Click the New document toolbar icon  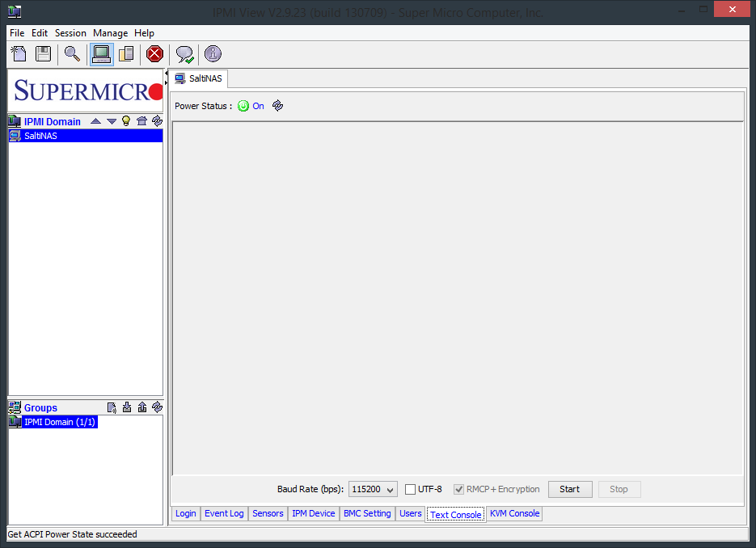coord(19,53)
